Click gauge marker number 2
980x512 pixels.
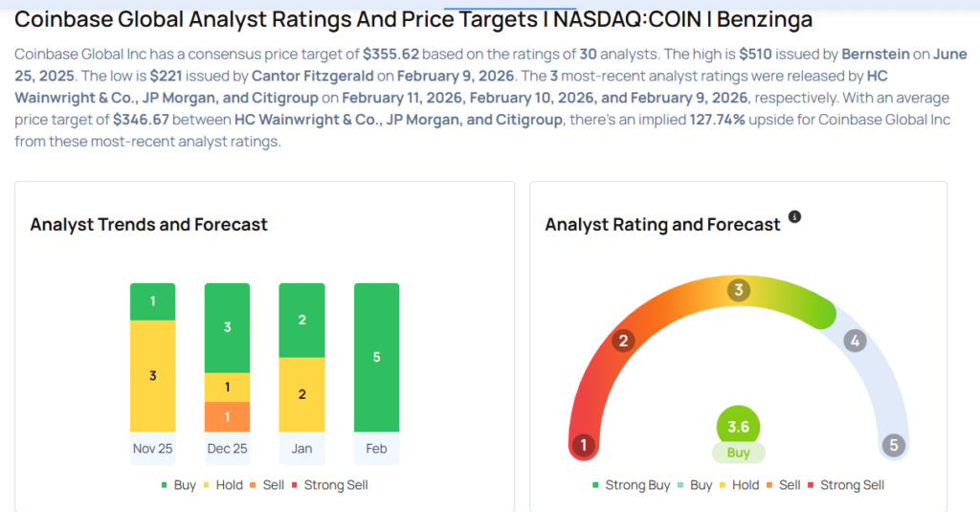pos(624,341)
